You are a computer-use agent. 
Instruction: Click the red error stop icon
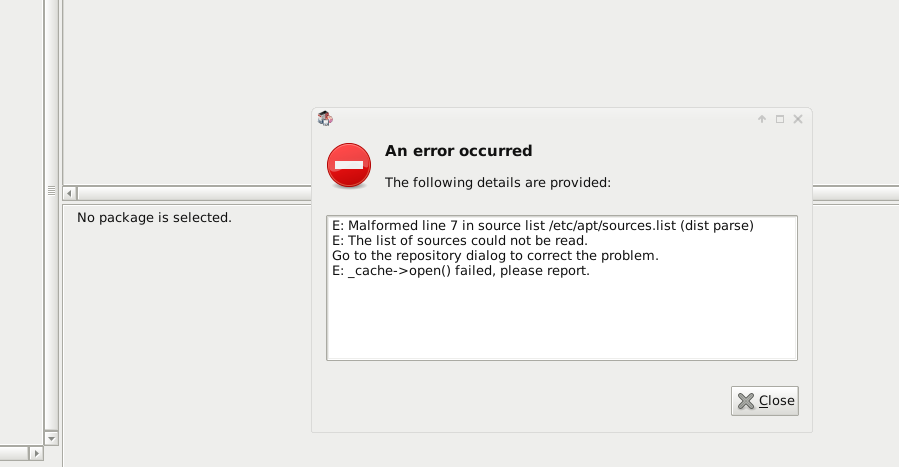click(349, 164)
